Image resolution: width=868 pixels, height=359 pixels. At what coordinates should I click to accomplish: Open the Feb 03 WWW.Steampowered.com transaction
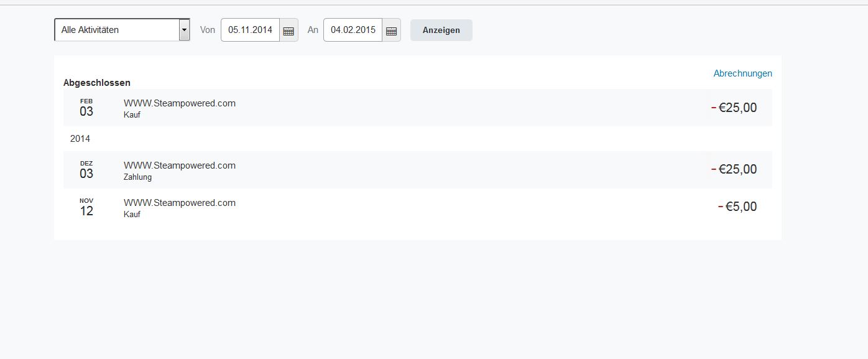pos(180,103)
